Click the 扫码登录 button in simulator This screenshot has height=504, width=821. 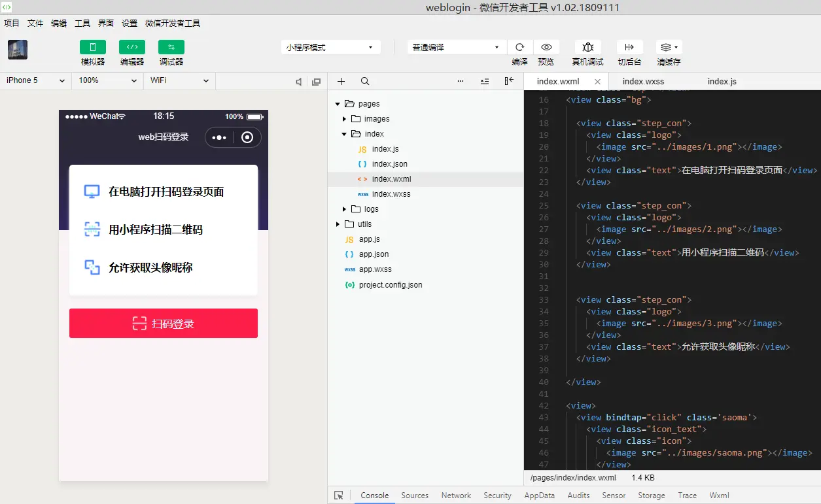click(x=164, y=324)
